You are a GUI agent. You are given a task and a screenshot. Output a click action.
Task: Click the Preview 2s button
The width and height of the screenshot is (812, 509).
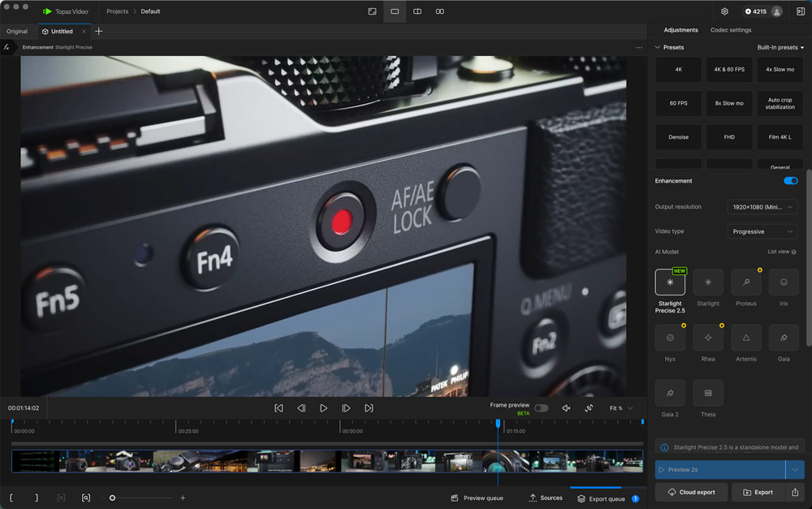719,470
